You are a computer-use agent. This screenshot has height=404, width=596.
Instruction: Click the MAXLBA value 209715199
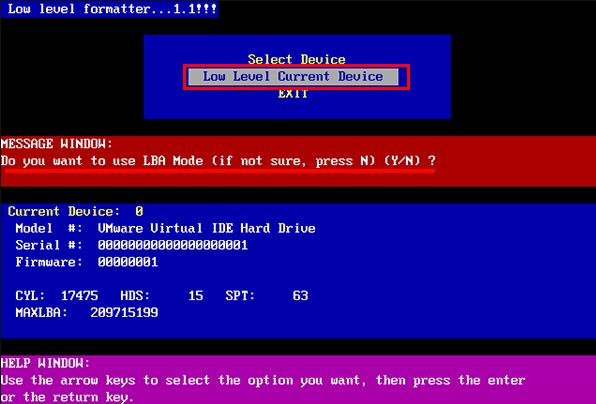click(x=124, y=313)
